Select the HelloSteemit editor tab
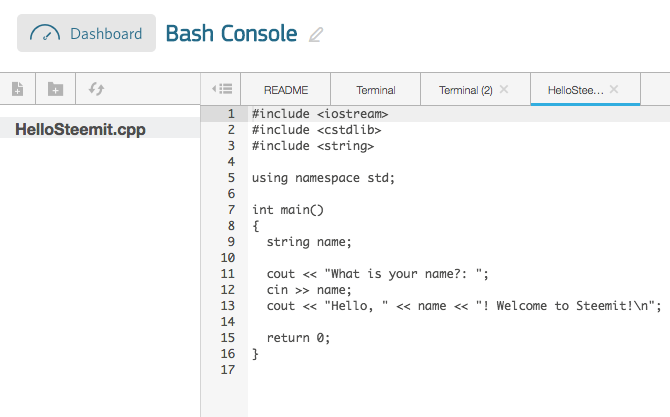The width and height of the screenshot is (670, 417). (575, 90)
